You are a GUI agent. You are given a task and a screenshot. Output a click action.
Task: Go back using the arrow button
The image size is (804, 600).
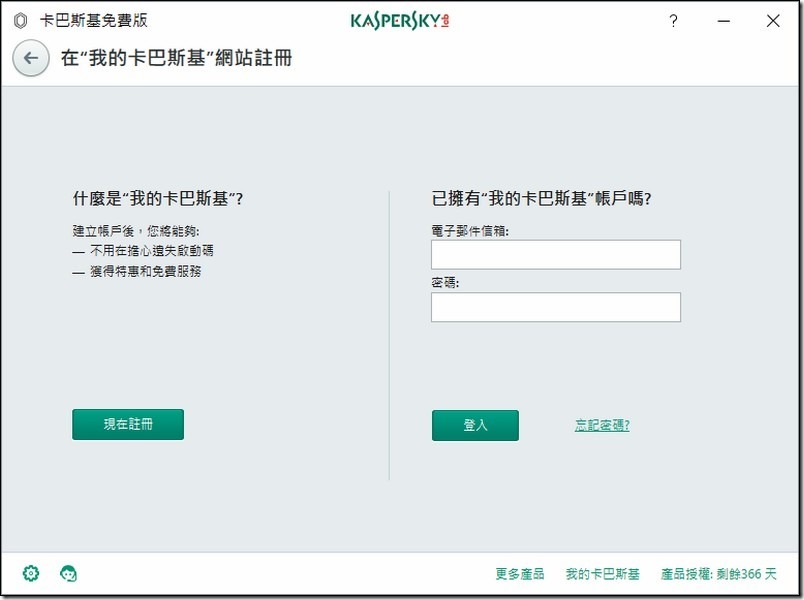31,58
